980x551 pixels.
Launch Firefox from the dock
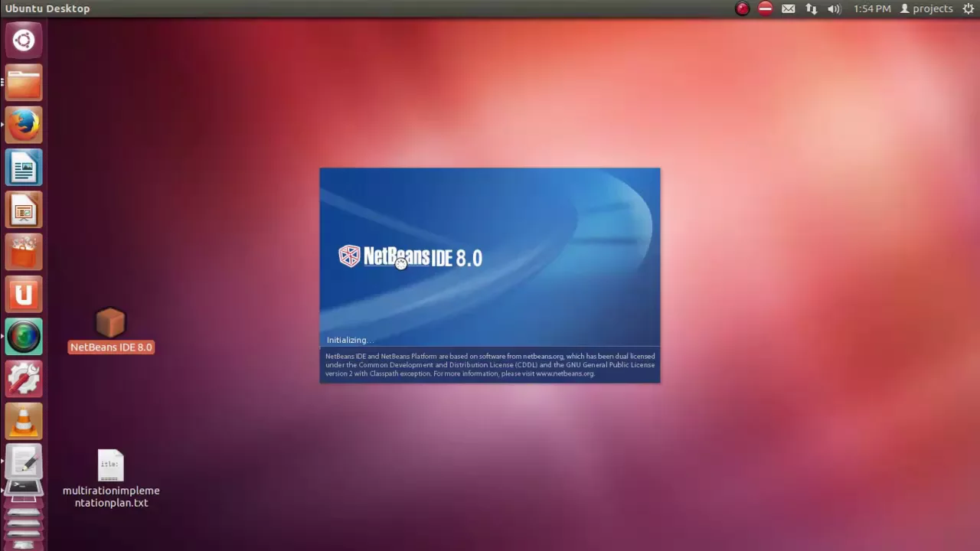point(24,125)
